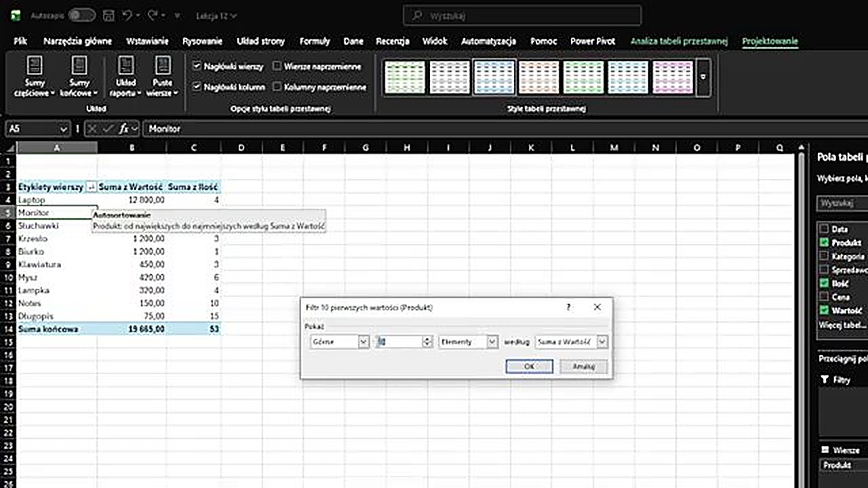Click the Układ raportu layout icon
This screenshot has width=868, height=488.
tap(125, 66)
